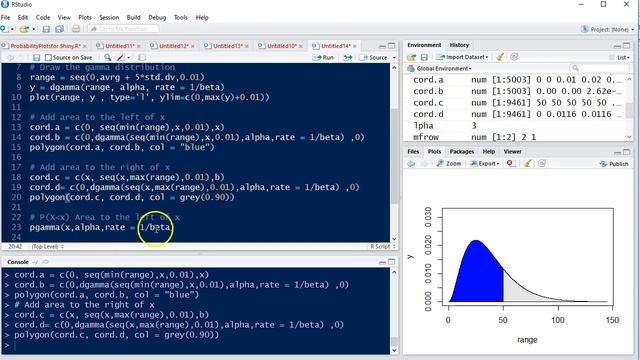Compile notebook report icon in editor
This screenshot has width=640, height=360.
click(x=142, y=58)
